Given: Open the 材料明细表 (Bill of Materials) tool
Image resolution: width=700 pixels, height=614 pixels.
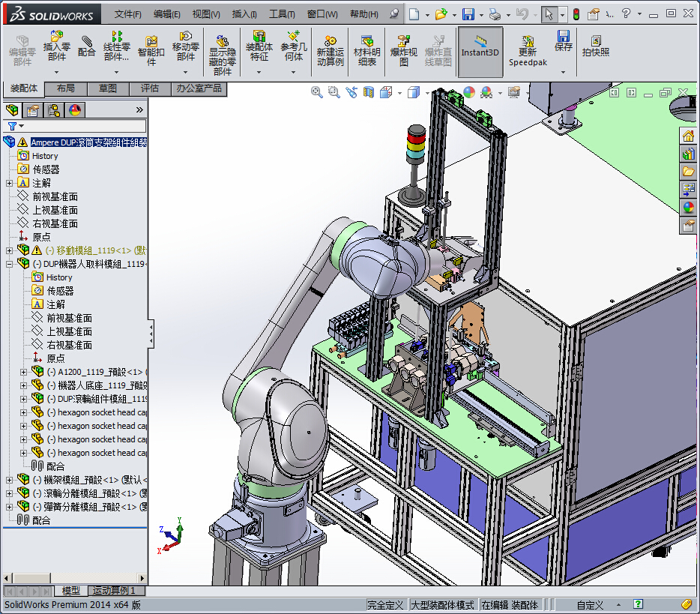Looking at the screenshot, I should coord(366,46).
